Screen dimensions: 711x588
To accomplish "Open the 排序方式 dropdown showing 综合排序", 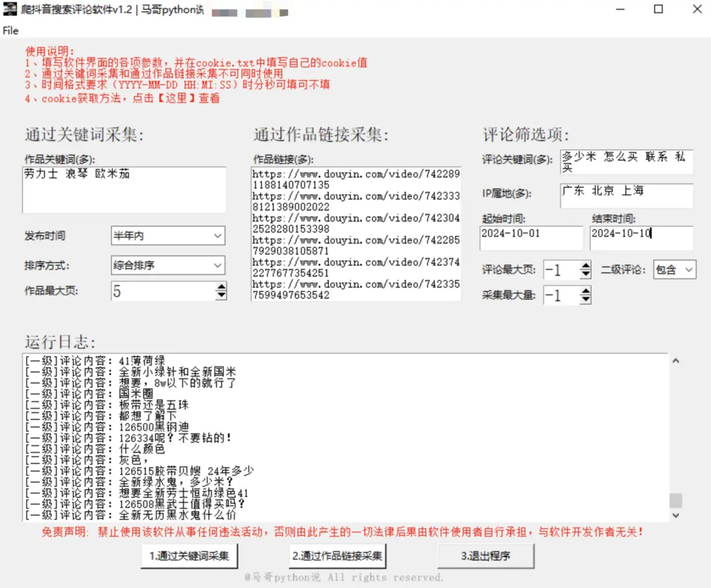I will point(167,265).
